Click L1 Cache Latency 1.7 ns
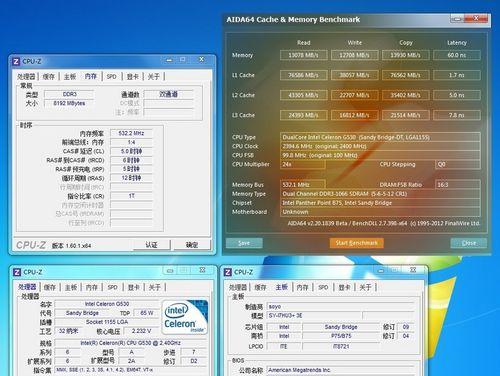 pyautogui.click(x=457, y=75)
